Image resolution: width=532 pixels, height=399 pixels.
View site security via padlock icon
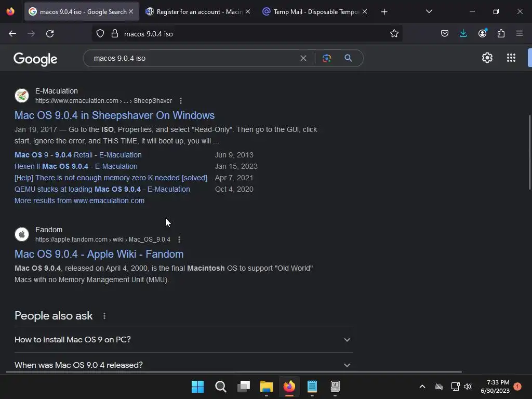pos(115,34)
